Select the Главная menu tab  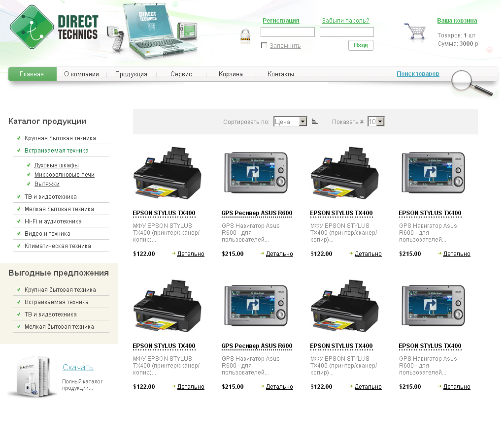pos(32,74)
